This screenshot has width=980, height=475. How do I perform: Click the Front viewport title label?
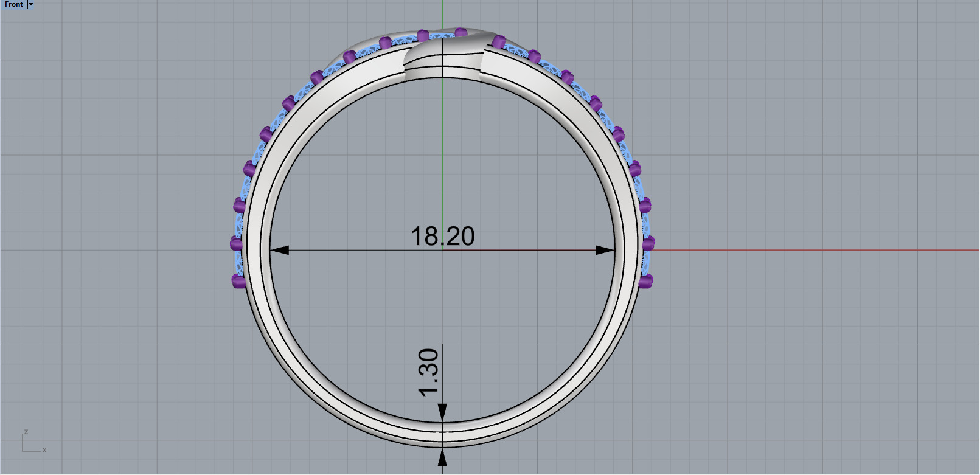pos(13,4)
